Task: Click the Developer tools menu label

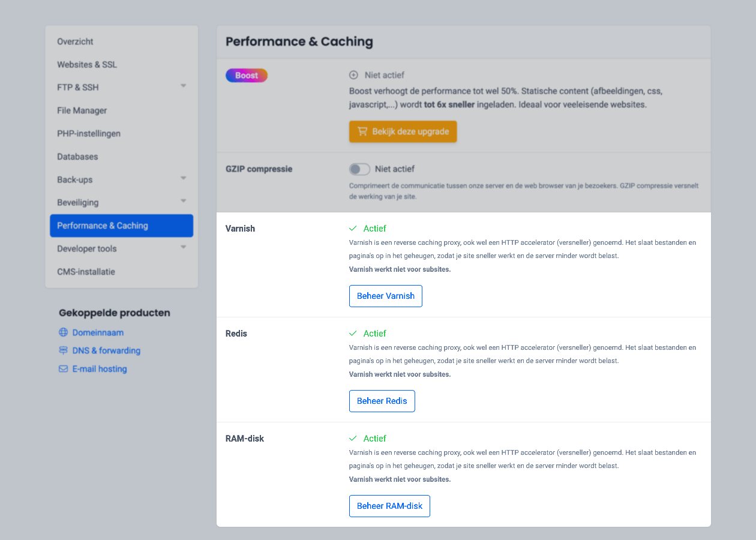Action: pos(87,248)
